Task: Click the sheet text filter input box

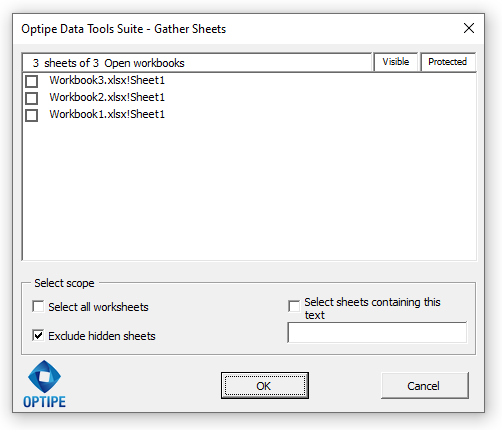Action: [377, 332]
